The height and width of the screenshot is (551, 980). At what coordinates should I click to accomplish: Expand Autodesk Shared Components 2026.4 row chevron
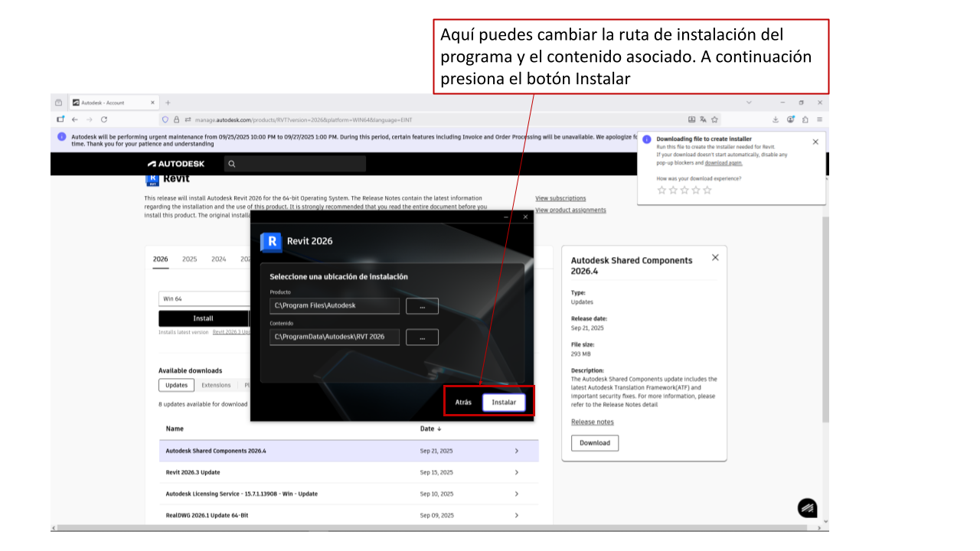tap(517, 451)
